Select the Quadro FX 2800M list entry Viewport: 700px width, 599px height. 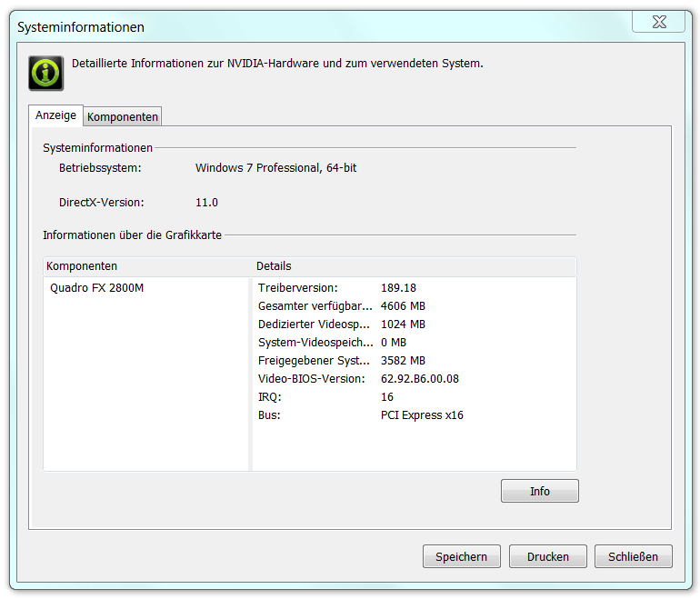[97, 288]
